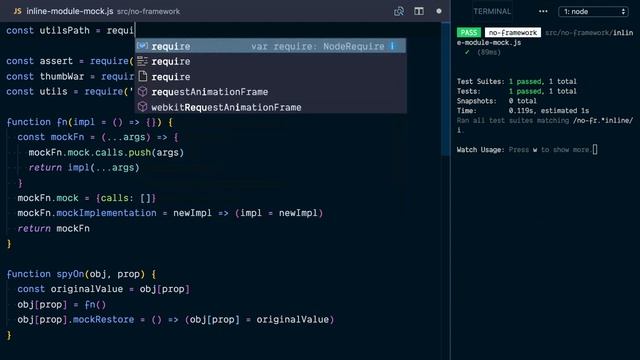The height and width of the screenshot is (360, 640).
Task: Open changes compare icon in editor toolbar
Action: (399, 11)
